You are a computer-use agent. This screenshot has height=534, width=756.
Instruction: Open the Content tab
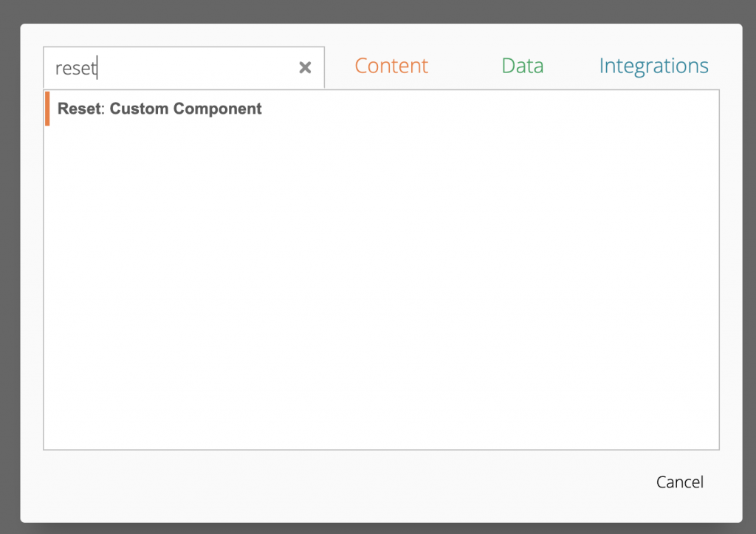391,66
